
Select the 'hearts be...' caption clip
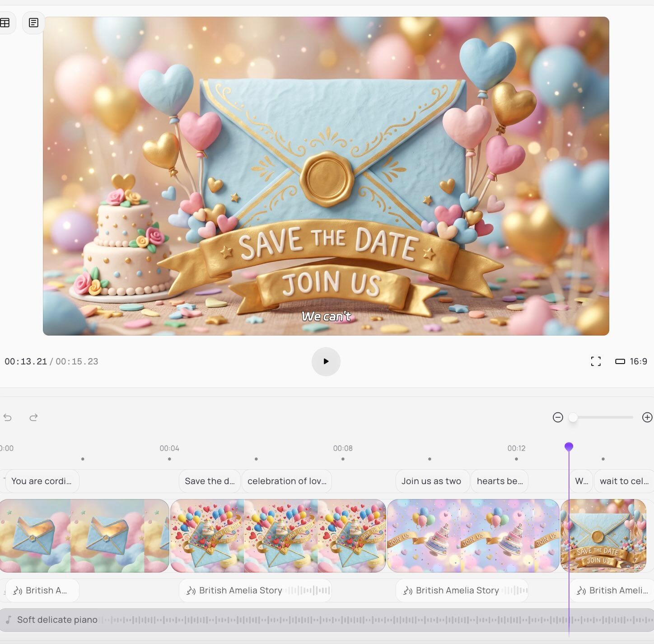[500, 481]
